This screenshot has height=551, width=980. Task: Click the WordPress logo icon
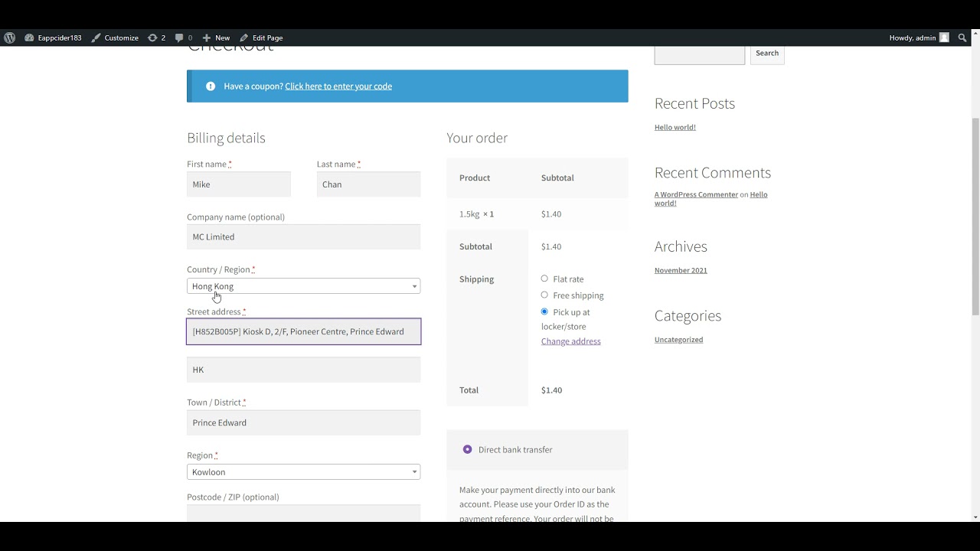[x=9, y=37]
